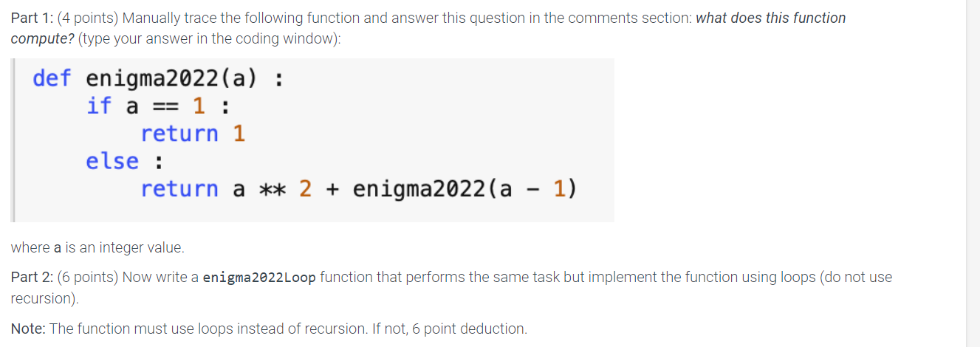Click the 'enigma2022(a)' function name in definition
The height and width of the screenshot is (347, 980).
(173, 78)
